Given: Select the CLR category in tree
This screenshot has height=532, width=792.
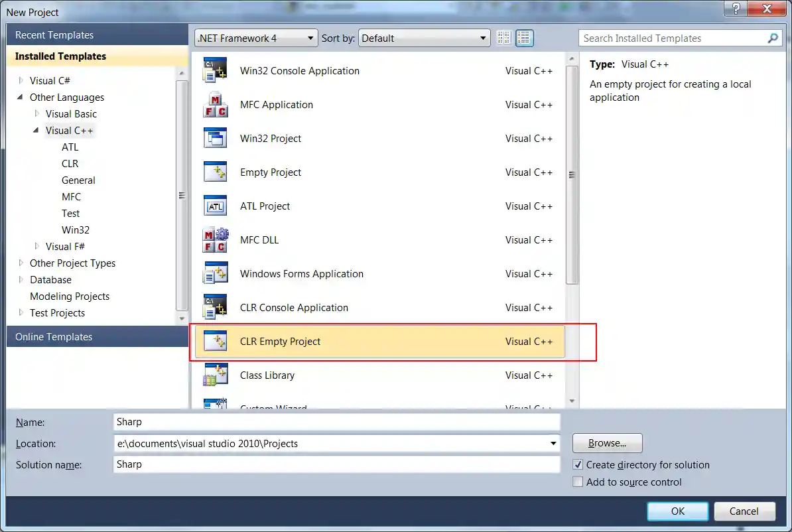Looking at the screenshot, I should pyautogui.click(x=70, y=163).
